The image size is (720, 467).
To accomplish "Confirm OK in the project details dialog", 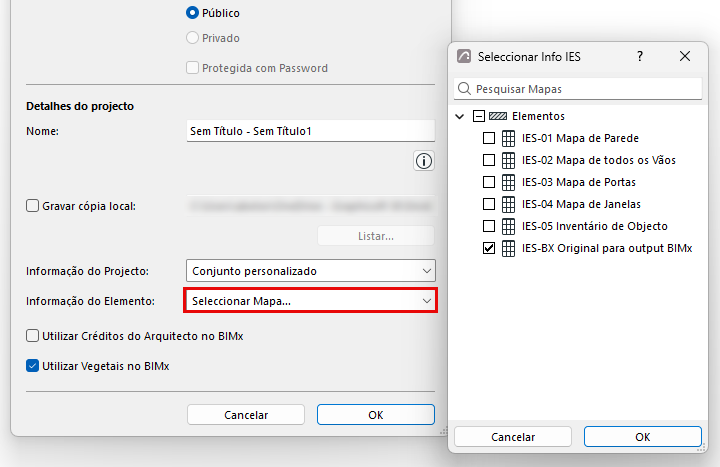I will click(376, 415).
